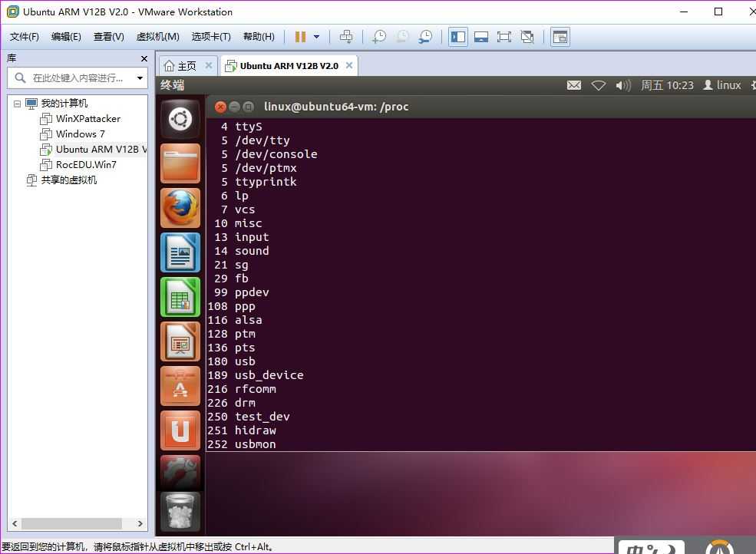Open the 查看(V) menu
Viewport: 756px width, 554px height.
[108, 37]
